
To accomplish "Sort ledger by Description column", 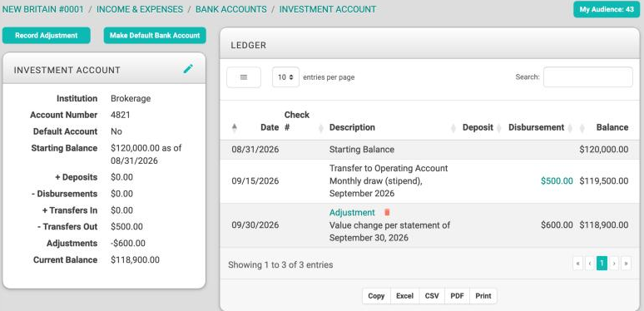I will (x=453, y=128).
